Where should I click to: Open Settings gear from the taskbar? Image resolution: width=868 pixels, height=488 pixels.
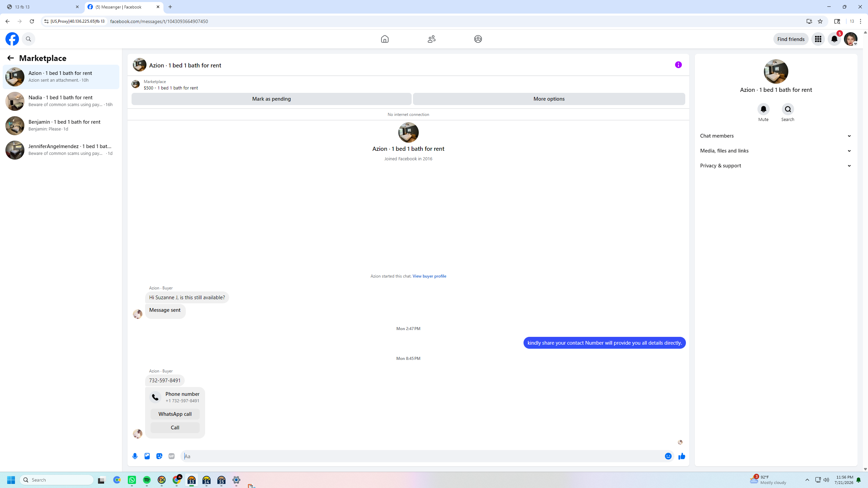click(x=236, y=480)
